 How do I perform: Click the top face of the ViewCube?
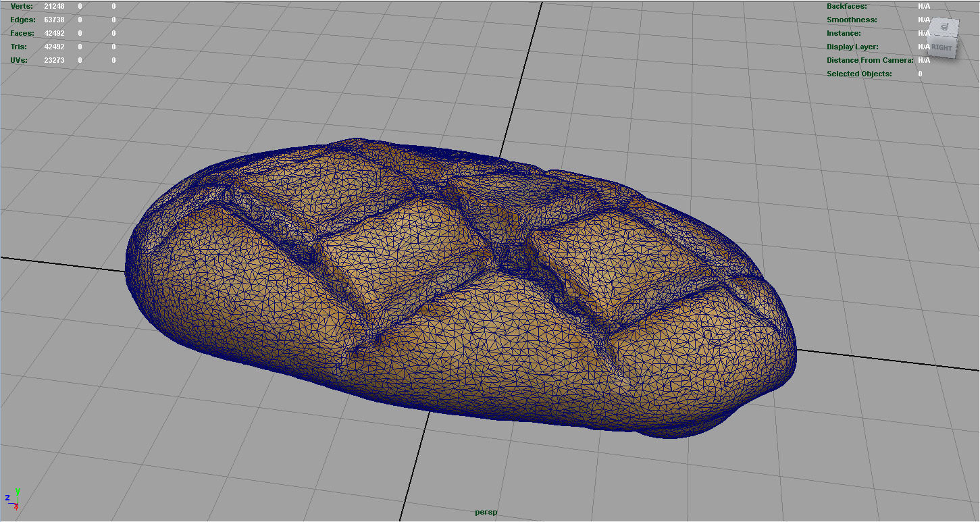946,28
